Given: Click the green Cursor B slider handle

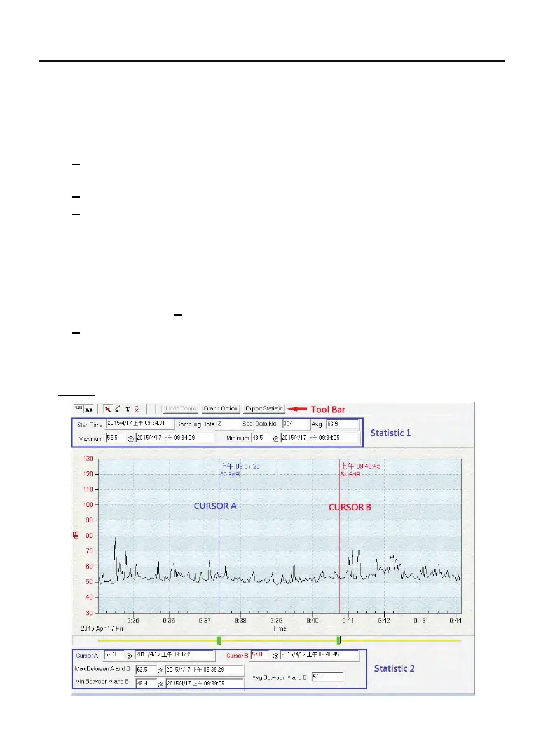Looking at the screenshot, I should pos(339,640).
